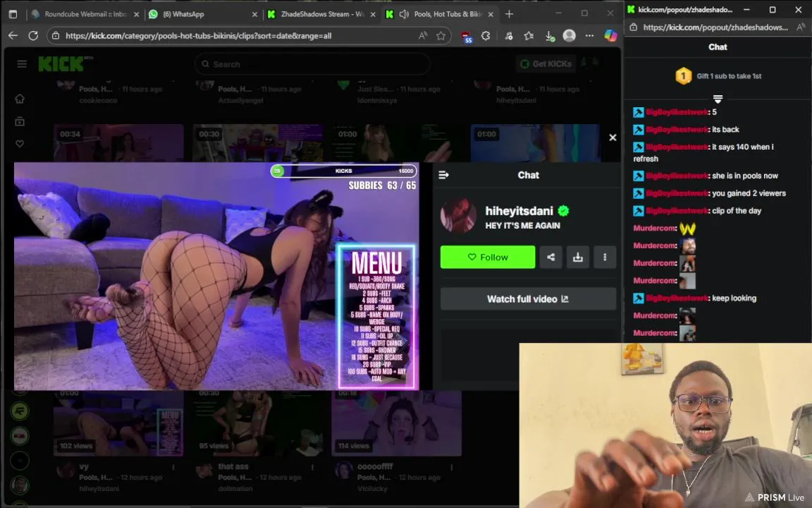Open the Kick sidebar browse icon

[x=20, y=121]
